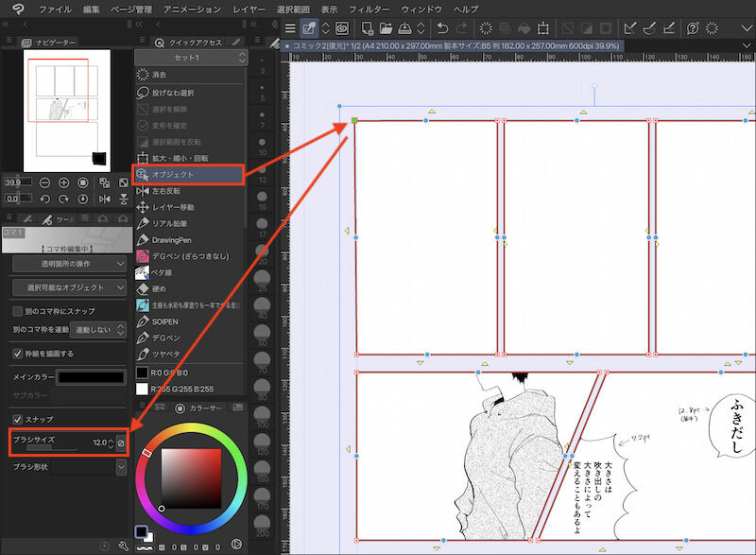
Task: Open 連動しない dropdown
Action: click(99, 330)
